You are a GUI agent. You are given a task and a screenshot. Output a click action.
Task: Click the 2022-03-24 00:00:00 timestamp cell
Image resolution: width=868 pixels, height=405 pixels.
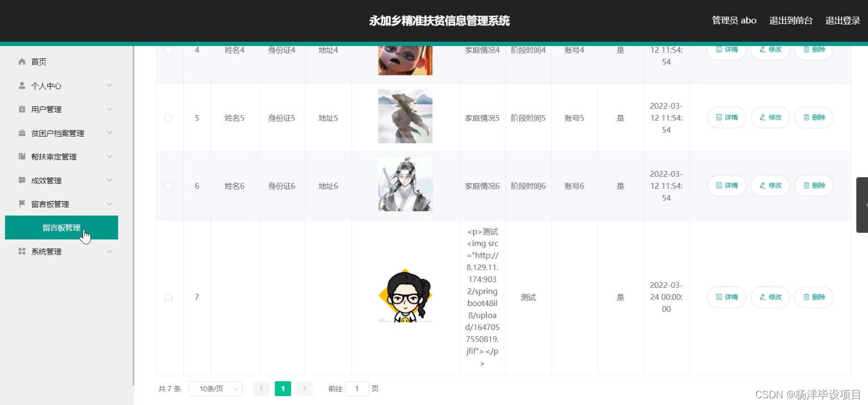tap(666, 297)
